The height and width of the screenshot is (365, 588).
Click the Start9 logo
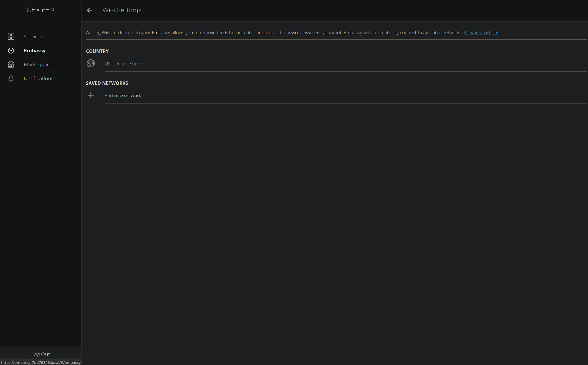click(x=40, y=10)
